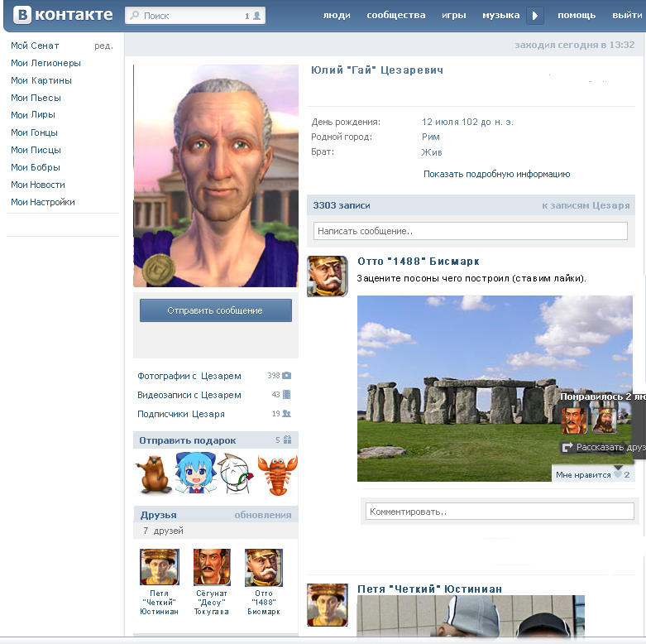Open Мои Легионеры
Screen dimensions: 646x644
[x=45, y=63]
